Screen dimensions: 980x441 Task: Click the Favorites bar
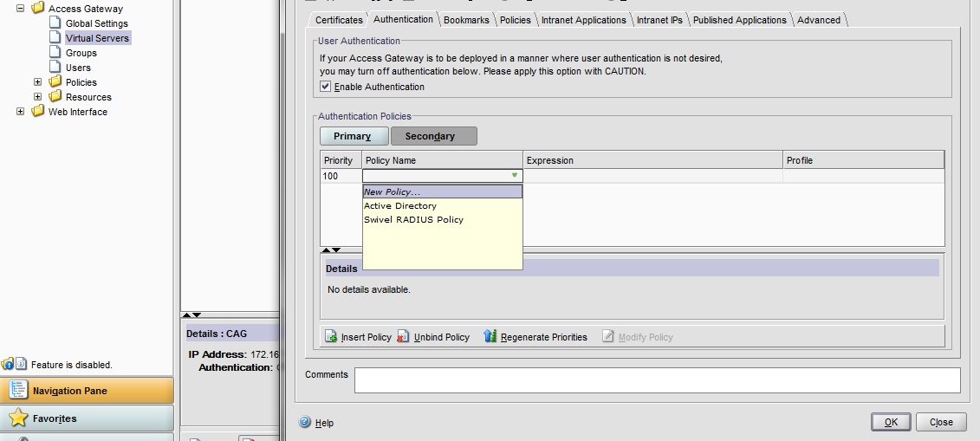click(87, 418)
